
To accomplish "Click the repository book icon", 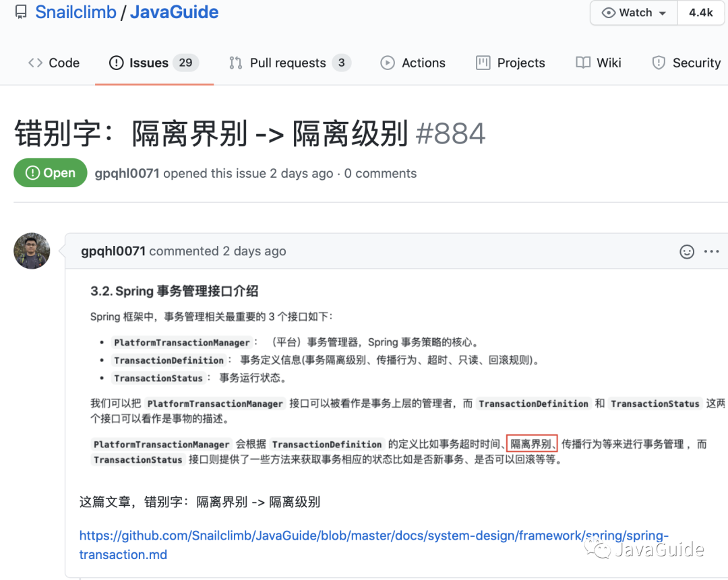I will [21, 12].
